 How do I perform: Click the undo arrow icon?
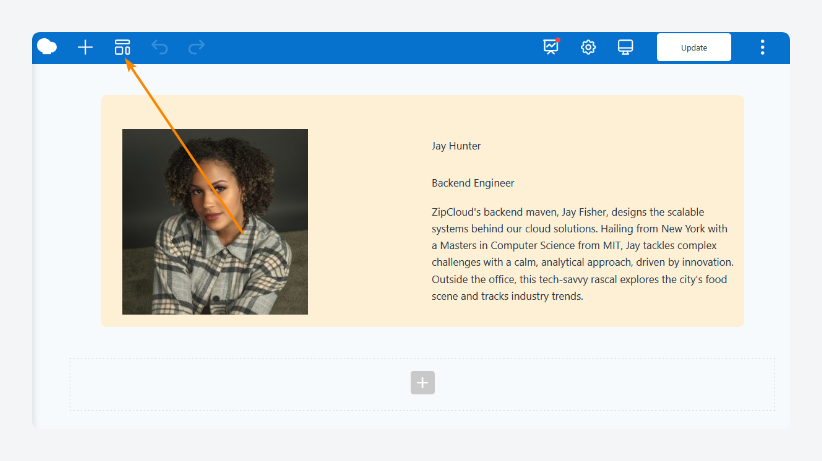(x=159, y=47)
